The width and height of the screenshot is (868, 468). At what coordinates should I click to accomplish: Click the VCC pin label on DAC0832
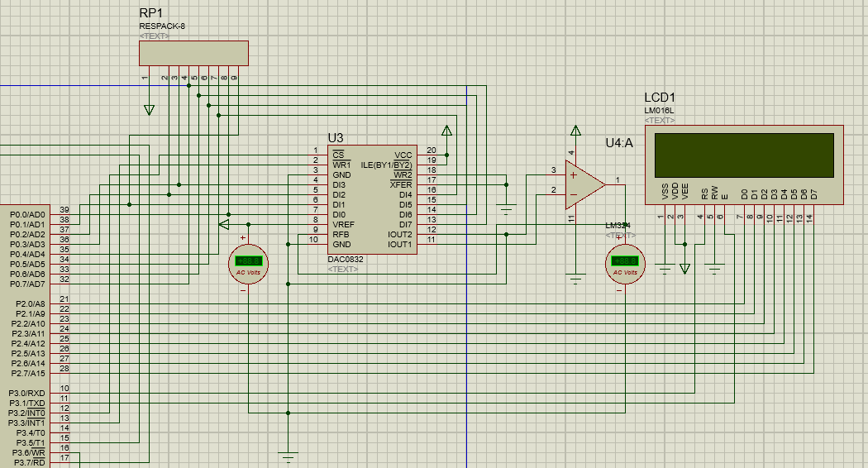(x=403, y=155)
